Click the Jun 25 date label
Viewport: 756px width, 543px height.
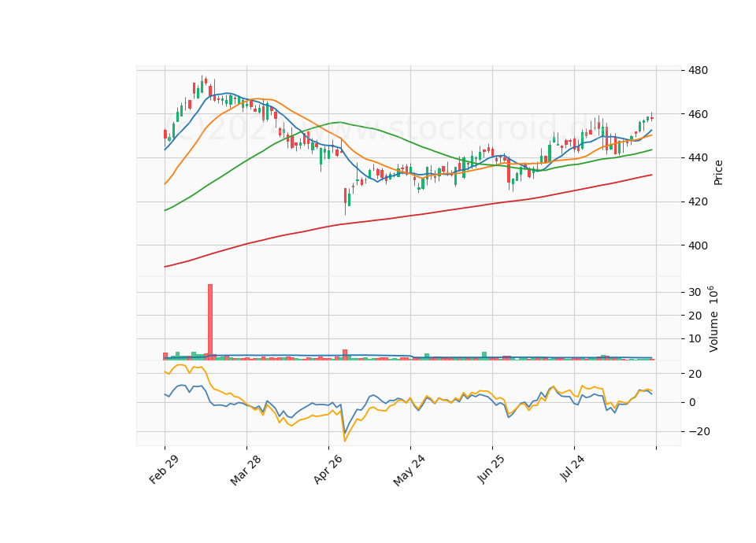491,469
